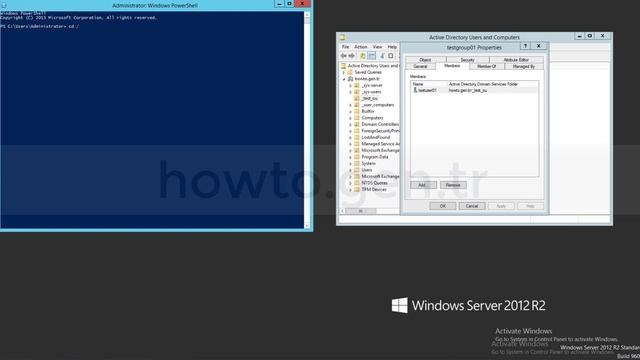Click the Active Directory window title icon
Image resolution: width=640 pixels, height=360 pixels.
342,37
